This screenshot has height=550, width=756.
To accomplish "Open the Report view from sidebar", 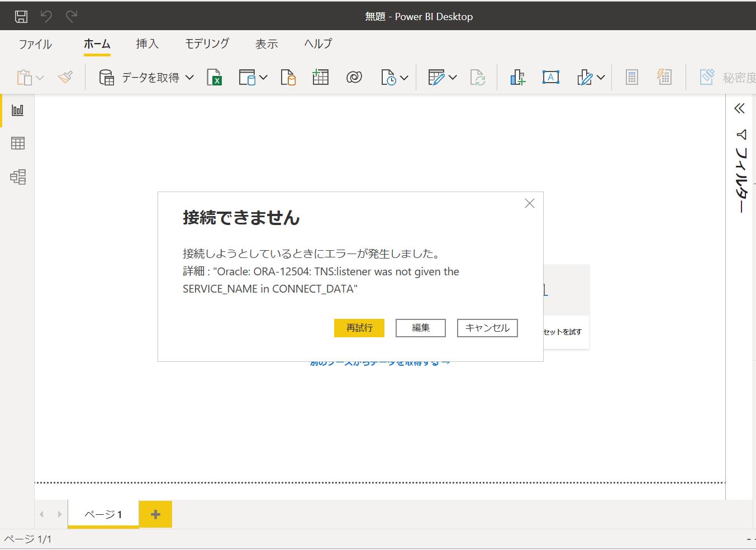I will pos(18,110).
